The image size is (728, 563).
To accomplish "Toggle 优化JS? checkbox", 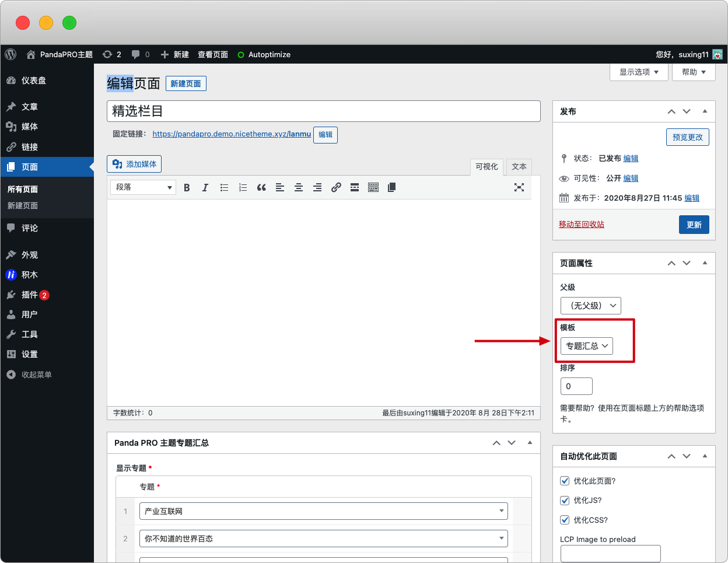I will pyautogui.click(x=565, y=500).
